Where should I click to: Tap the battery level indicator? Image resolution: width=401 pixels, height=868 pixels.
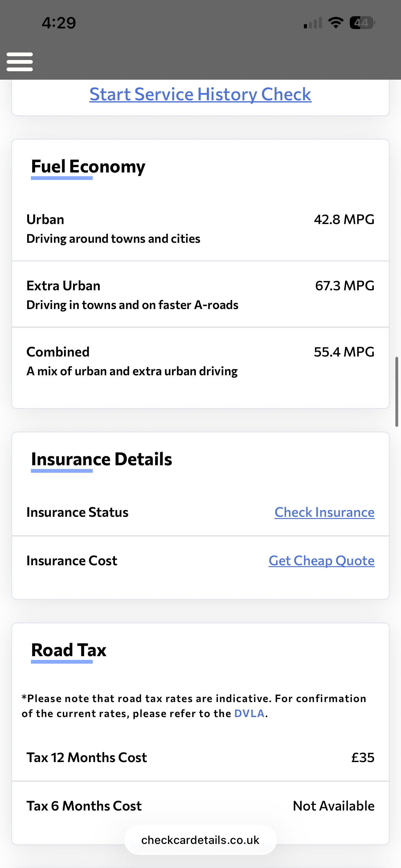click(362, 22)
